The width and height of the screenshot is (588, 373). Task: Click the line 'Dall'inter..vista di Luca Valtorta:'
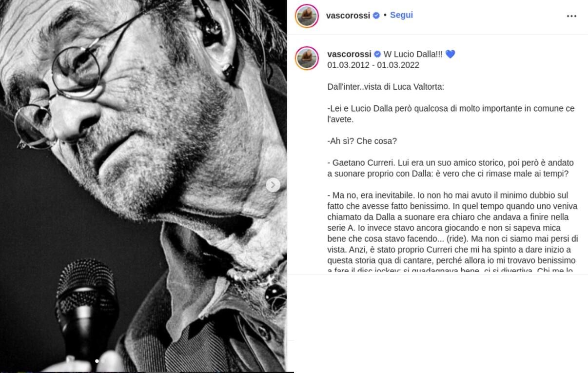click(x=386, y=87)
